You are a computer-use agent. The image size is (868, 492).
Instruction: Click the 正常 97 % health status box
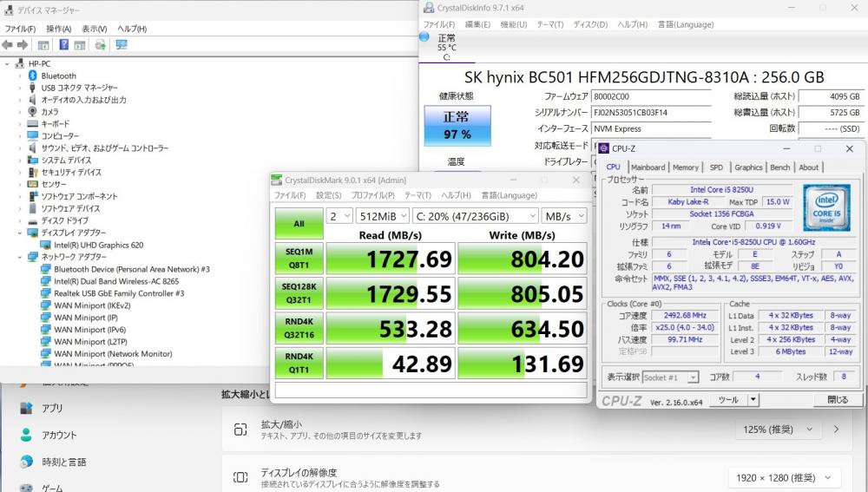pos(457,126)
